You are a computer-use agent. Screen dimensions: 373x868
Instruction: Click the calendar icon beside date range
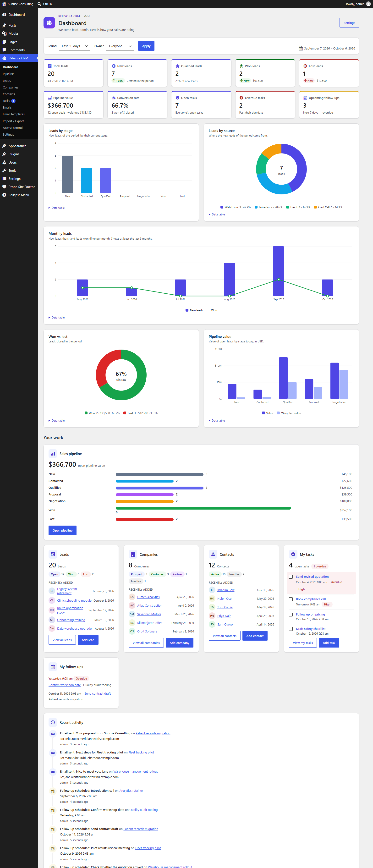pyautogui.click(x=301, y=49)
